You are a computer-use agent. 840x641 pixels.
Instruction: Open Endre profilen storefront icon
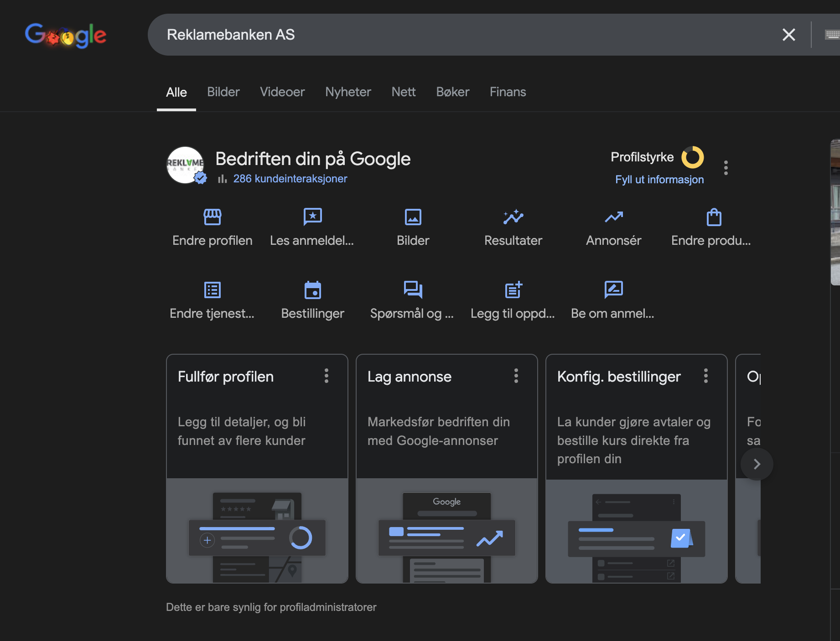coord(213,217)
